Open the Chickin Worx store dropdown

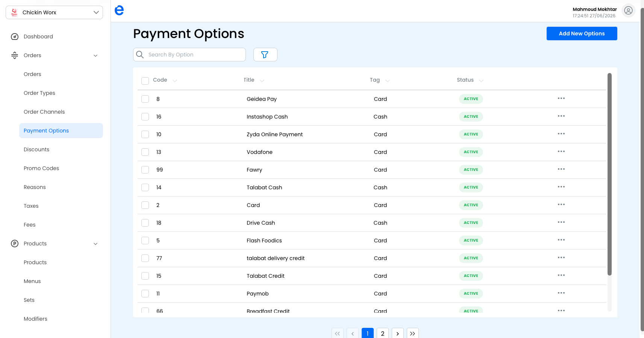click(54, 12)
